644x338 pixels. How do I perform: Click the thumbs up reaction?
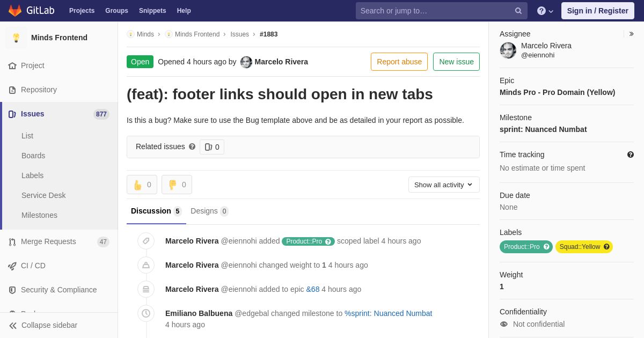tap(142, 185)
